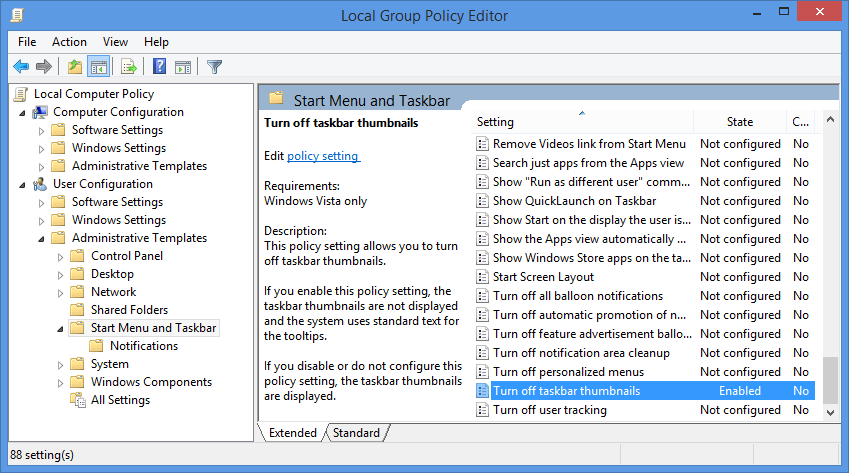Select the Notifications folder in the tree
Image resolution: width=849 pixels, height=473 pixels.
(144, 346)
